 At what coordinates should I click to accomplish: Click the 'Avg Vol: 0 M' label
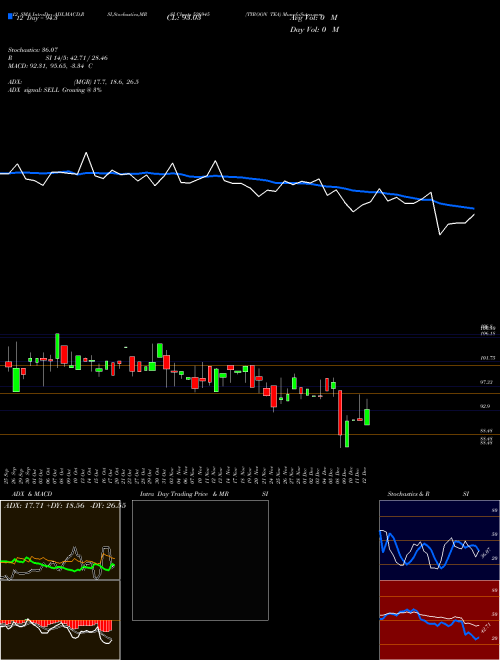pos(314,18)
